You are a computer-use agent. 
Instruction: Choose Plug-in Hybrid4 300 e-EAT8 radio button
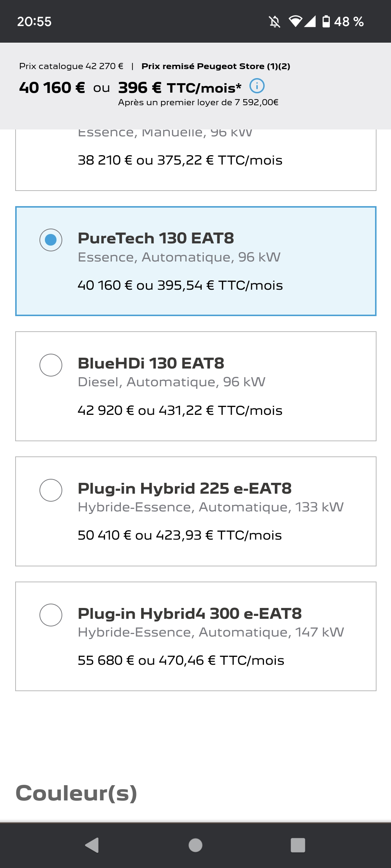51,615
